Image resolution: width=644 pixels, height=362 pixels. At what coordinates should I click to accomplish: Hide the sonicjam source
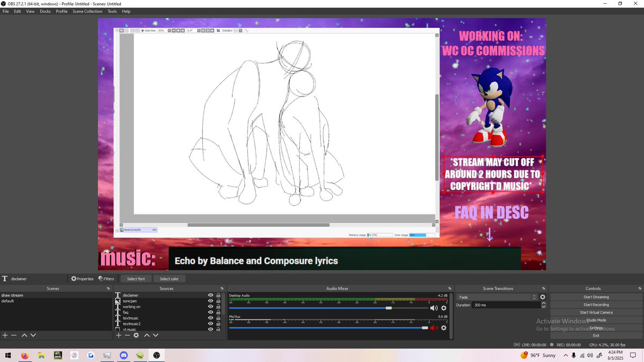pyautogui.click(x=210, y=301)
